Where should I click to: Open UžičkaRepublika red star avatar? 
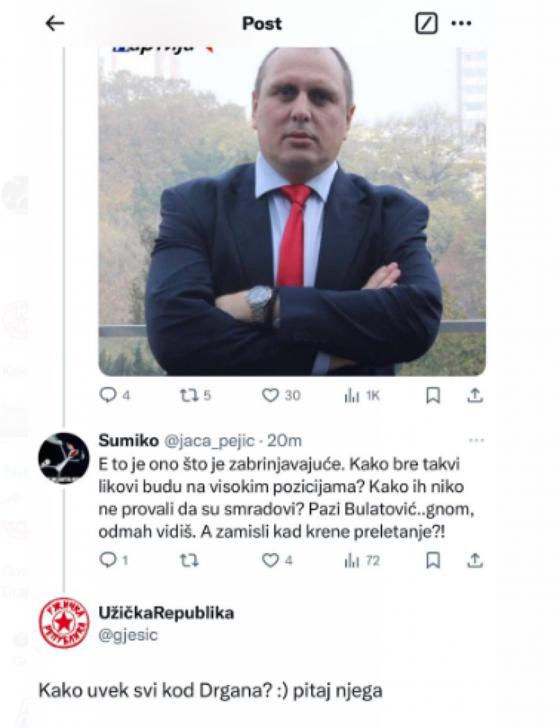tap(63, 623)
